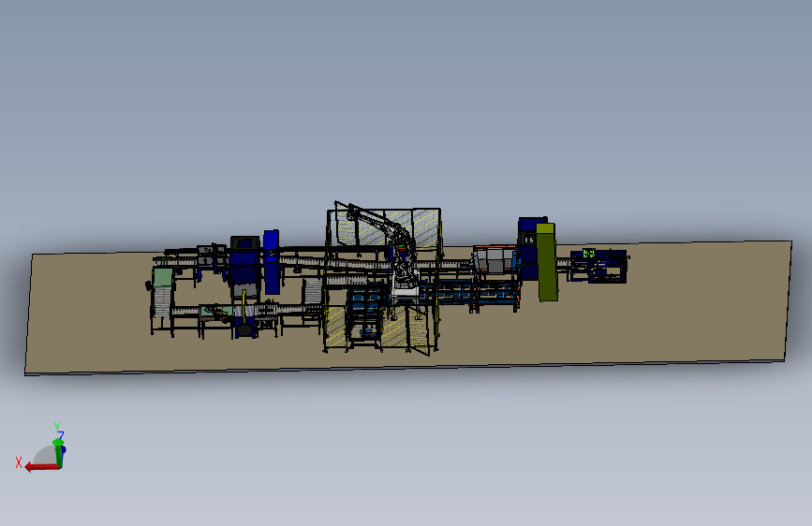Click the blue Z axis of the orientation triad
812x526 pixels.
[65, 449]
